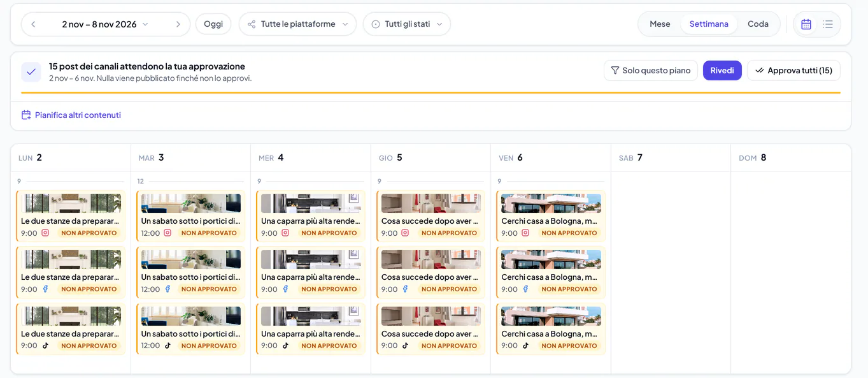Click Instagram icon on Una caparra più alta post
Viewport: 868px width, 378px height.
pyautogui.click(x=285, y=233)
